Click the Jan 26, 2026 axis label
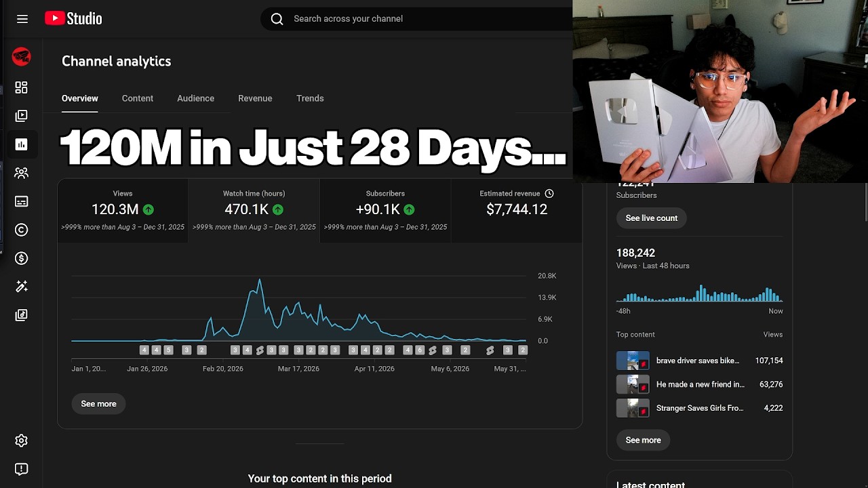Viewport: 868px width, 488px height. pos(147,369)
